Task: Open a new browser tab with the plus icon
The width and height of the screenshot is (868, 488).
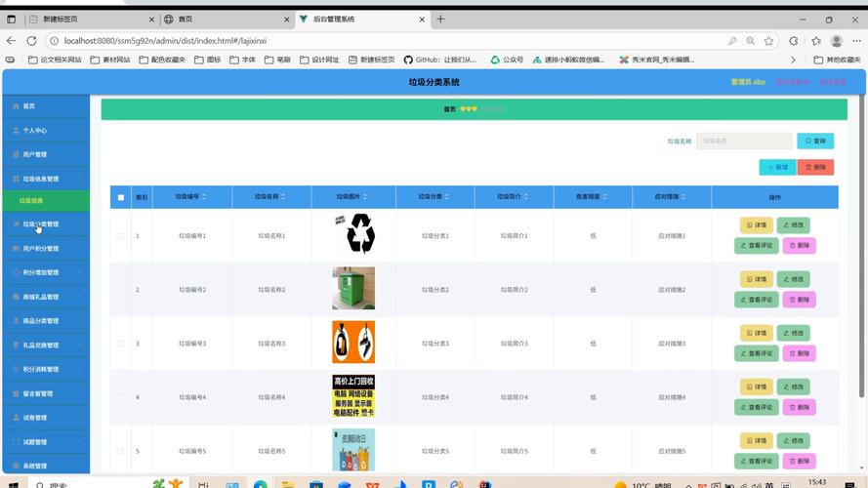Action: pos(440,20)
